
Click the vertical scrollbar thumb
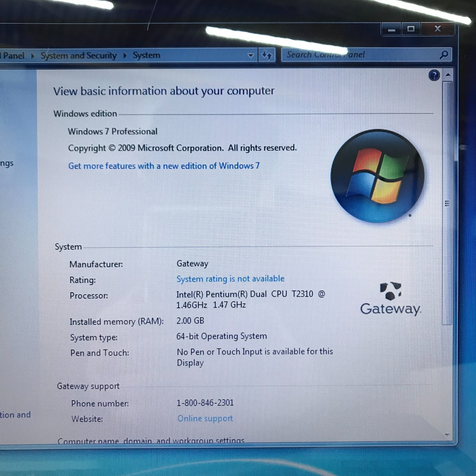(447, 203)
